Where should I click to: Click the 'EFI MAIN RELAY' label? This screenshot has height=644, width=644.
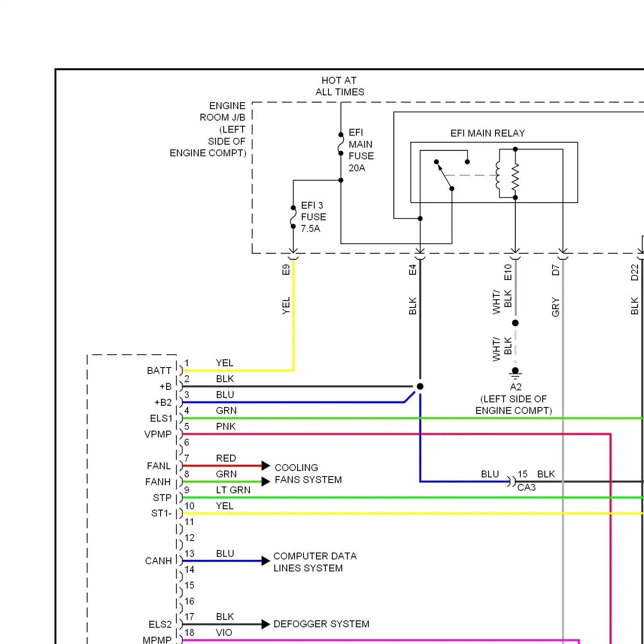click(488, 133)
